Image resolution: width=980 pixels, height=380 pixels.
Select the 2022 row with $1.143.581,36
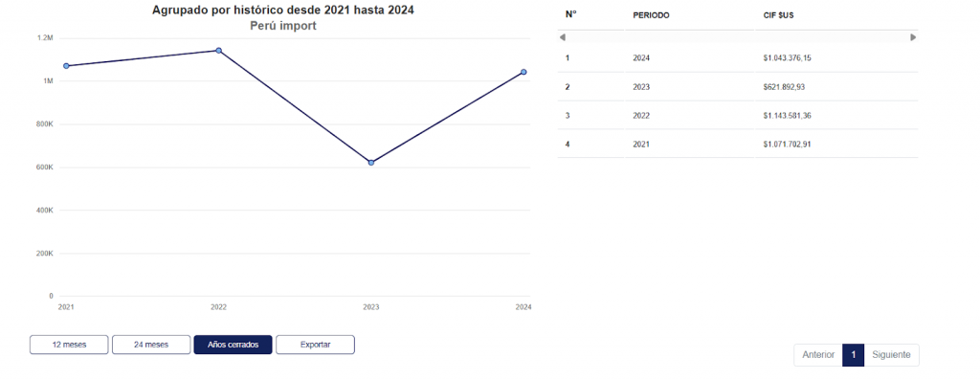(738, 116)
